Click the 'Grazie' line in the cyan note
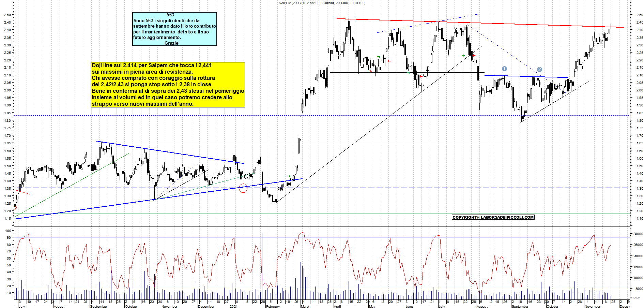 (171, 43)
